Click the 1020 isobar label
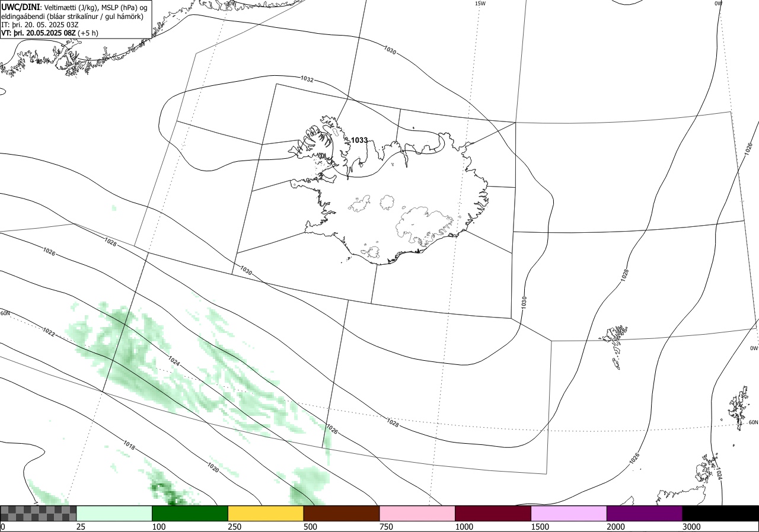Viewport: 759px width, 532px height. (x=213, y=467)
